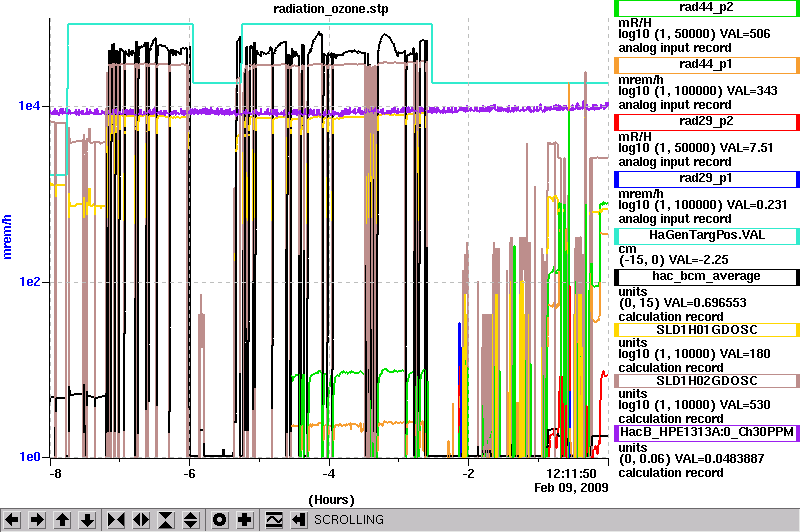Click the cm units label under HaGenTargPos.VAL
Viewport: 800px width, 532px height.
[627, 249]
